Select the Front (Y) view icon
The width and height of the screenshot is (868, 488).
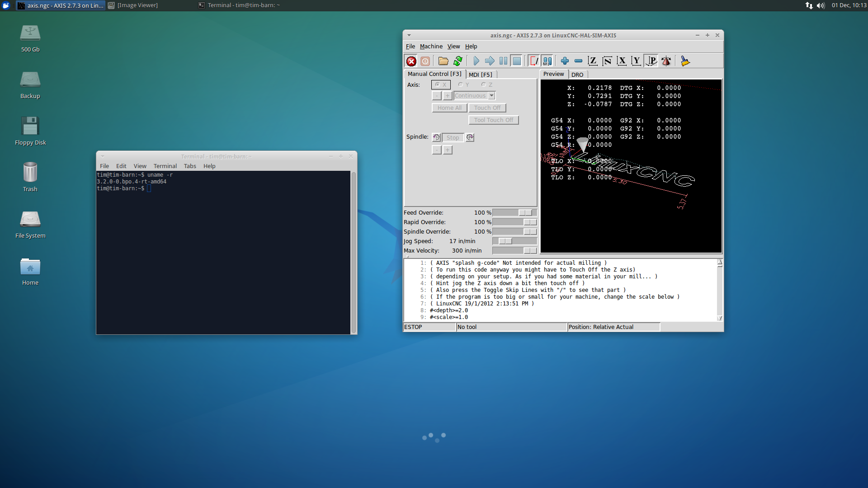coord(636,61)
